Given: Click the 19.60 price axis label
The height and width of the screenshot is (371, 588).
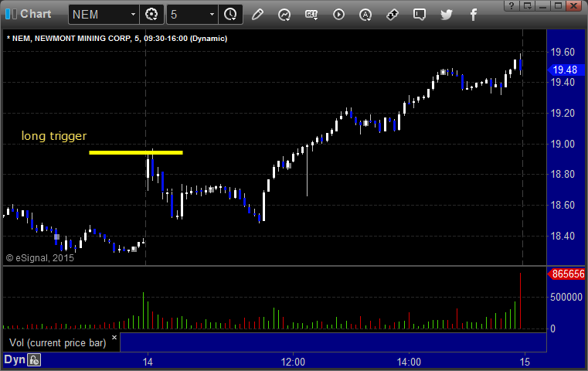Looking at the screenshot, I should (x=563, y=52).
